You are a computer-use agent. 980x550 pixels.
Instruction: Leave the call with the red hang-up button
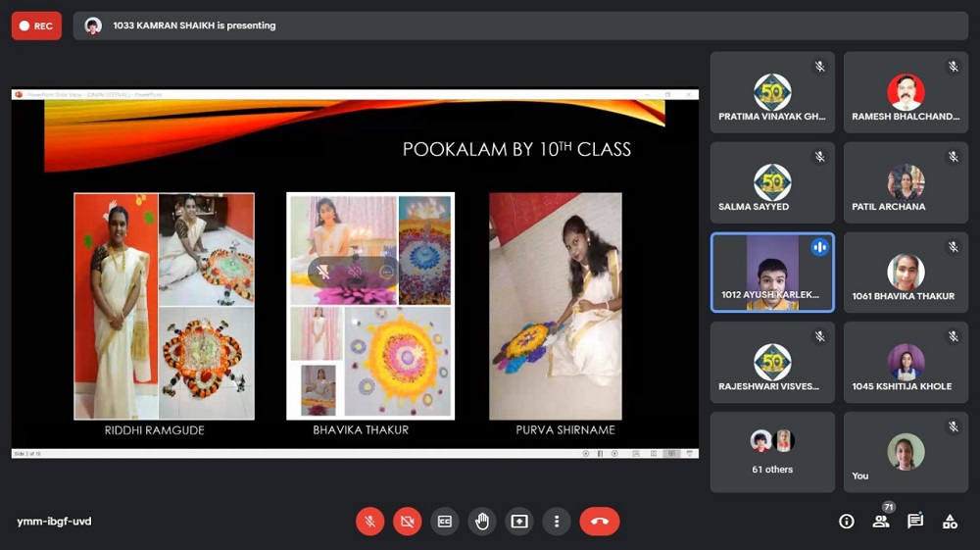[599, 522]
